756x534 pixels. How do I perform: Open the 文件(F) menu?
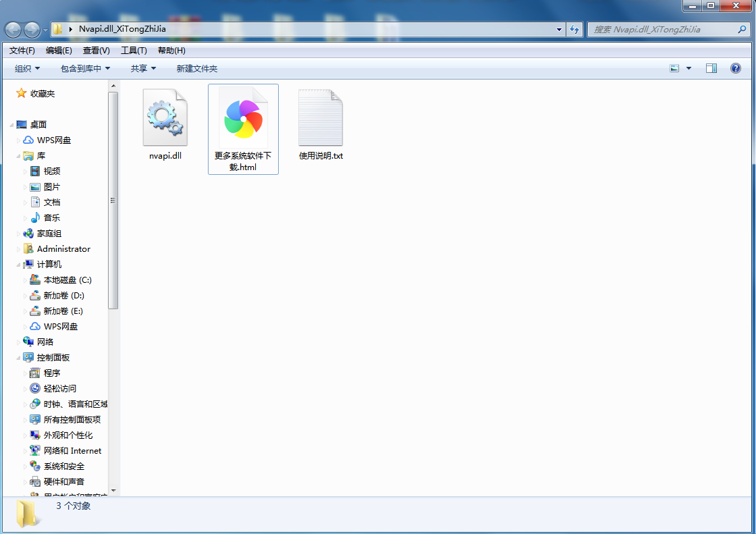pyautogui.click(x=22, y=50)
